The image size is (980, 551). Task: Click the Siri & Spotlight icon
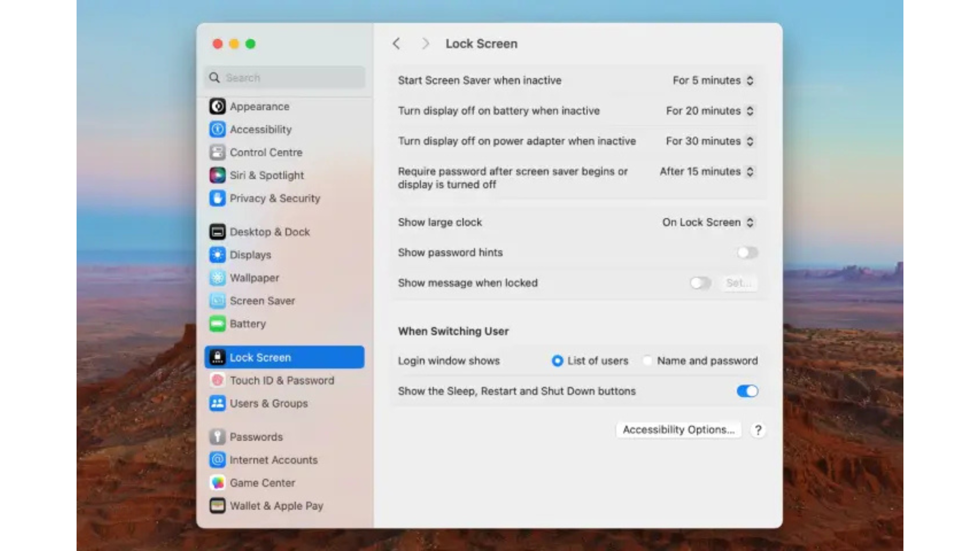tap(217, 176)
